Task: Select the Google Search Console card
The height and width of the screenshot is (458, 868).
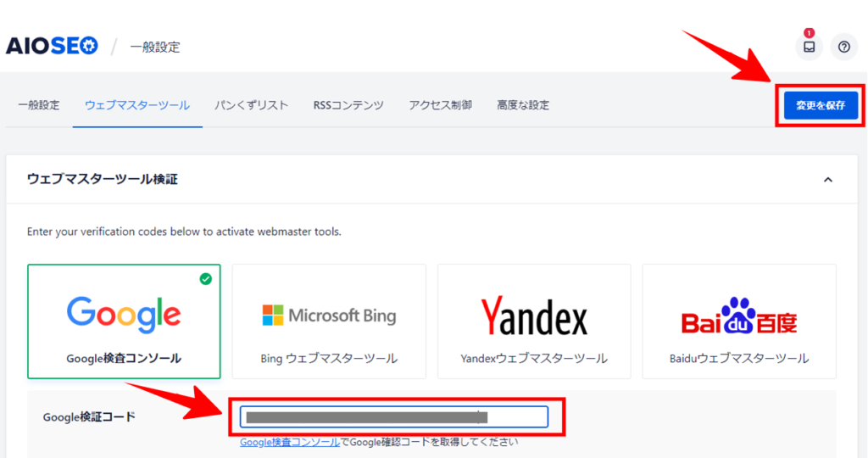Action: [x=124, y=321]
